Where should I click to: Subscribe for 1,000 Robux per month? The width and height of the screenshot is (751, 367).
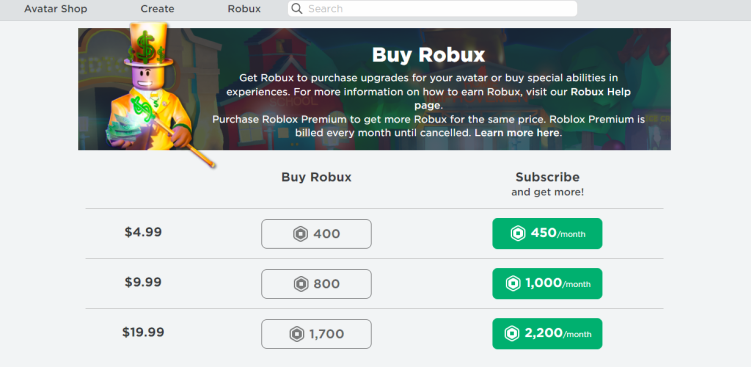tap(547, 284)
